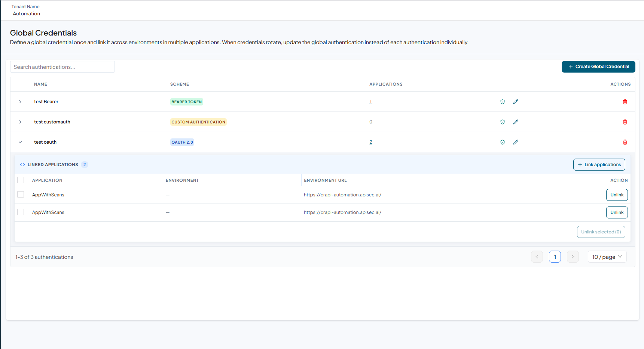The height and width of the screenshot is (349, 644).
Task: Click the APPLICATION column header
Action: pos(47,180)
